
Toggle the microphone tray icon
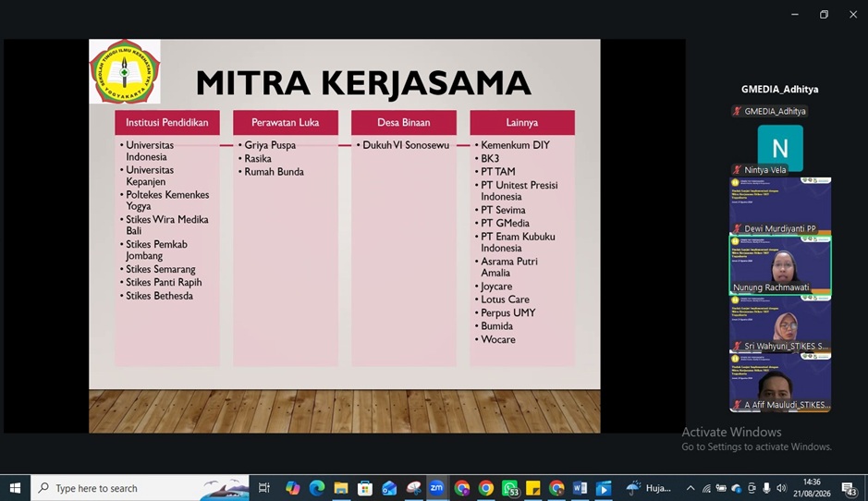click(x=766, y=488)
